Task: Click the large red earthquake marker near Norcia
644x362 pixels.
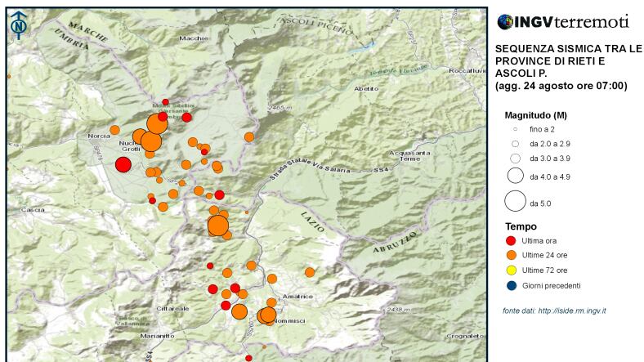Action: 123,165
